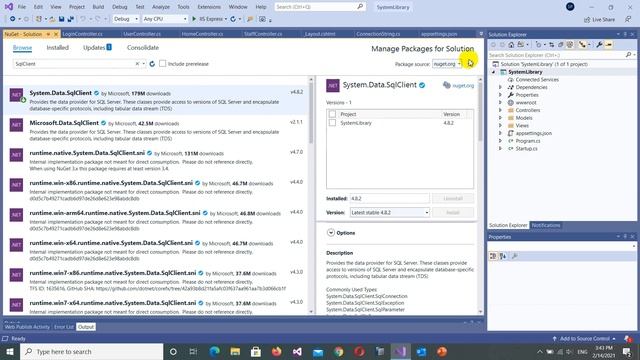Click Show All Files icon in Solution Explorer
Image resolution: width=640 pixels, height=360 pixels.
(x=570, y=45)
